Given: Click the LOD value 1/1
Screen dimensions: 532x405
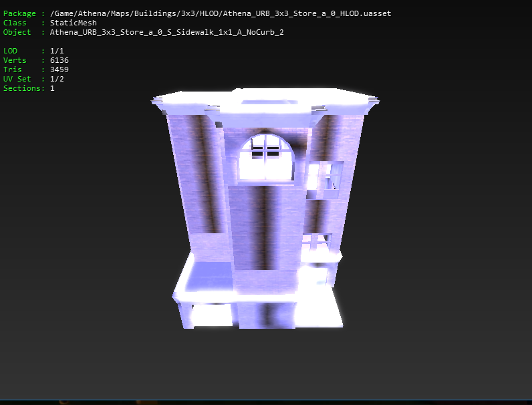Looking at the screenshot, I should tap(57, 51).
